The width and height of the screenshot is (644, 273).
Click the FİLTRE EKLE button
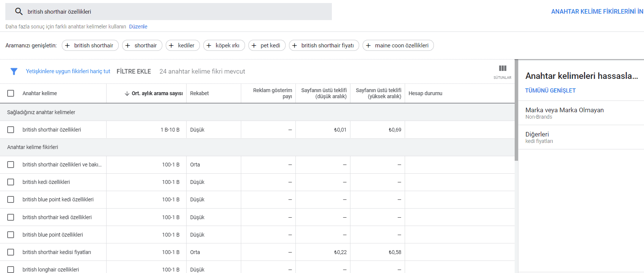134,71
